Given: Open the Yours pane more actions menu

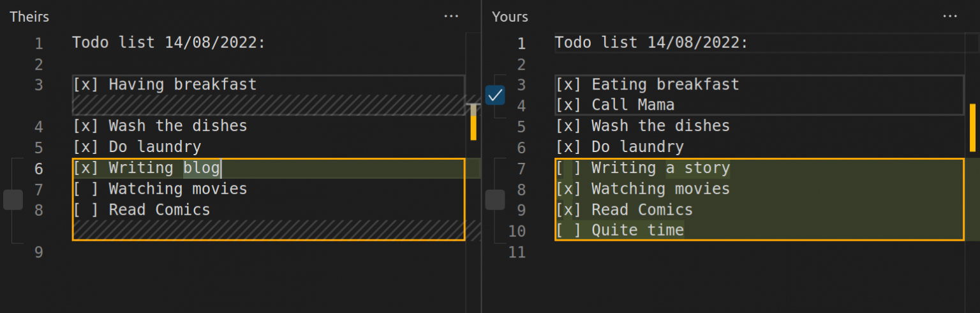Looking at the screenshot, I should (950, 17).
